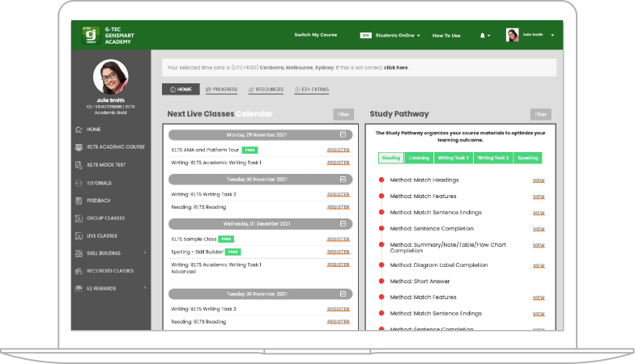This screenshot has height=364, width=635.
Task: View Method: Match Headings
Action: tap(539, 180)
